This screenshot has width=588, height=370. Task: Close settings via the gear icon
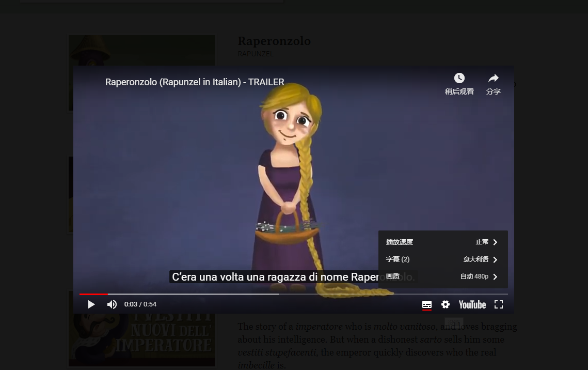point(446,304)
